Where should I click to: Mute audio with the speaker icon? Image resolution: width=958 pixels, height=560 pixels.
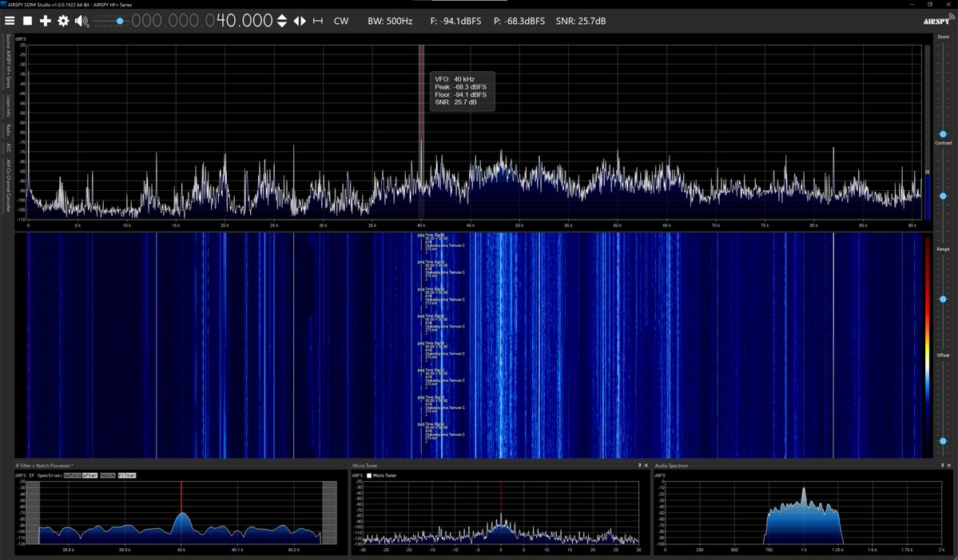81,22
